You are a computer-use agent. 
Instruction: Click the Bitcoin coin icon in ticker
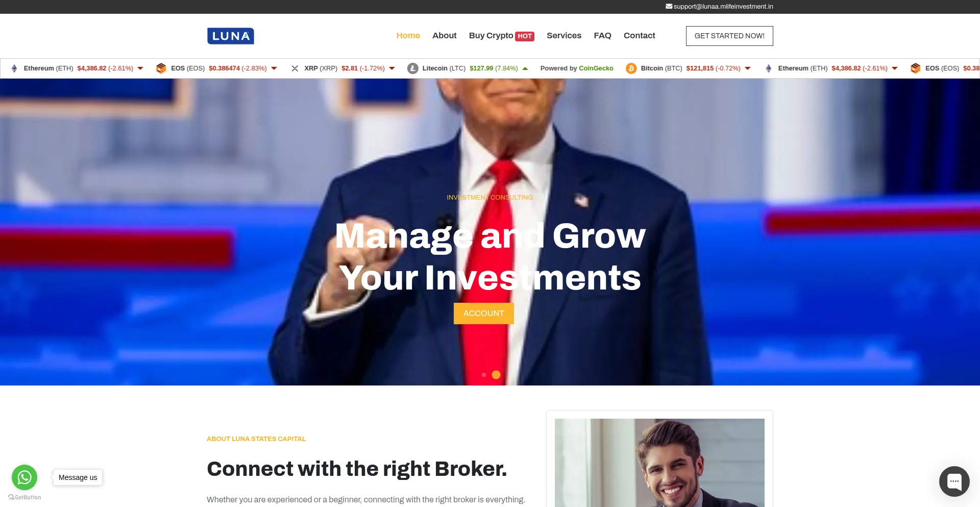pyautogui.click(x=631, y=68)
